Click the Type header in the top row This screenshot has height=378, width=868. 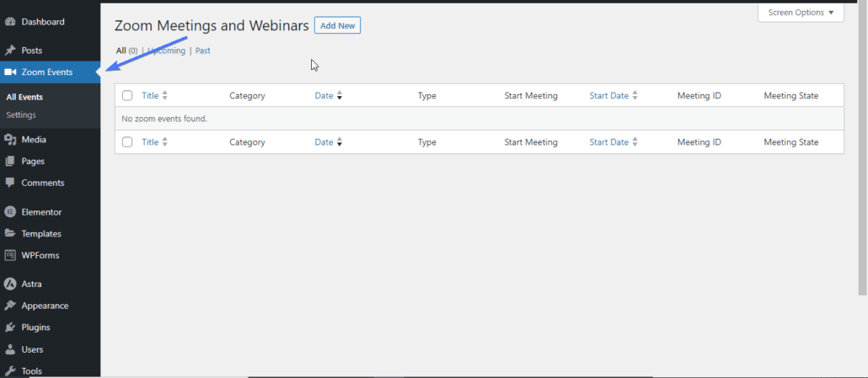tap(426, 96)
